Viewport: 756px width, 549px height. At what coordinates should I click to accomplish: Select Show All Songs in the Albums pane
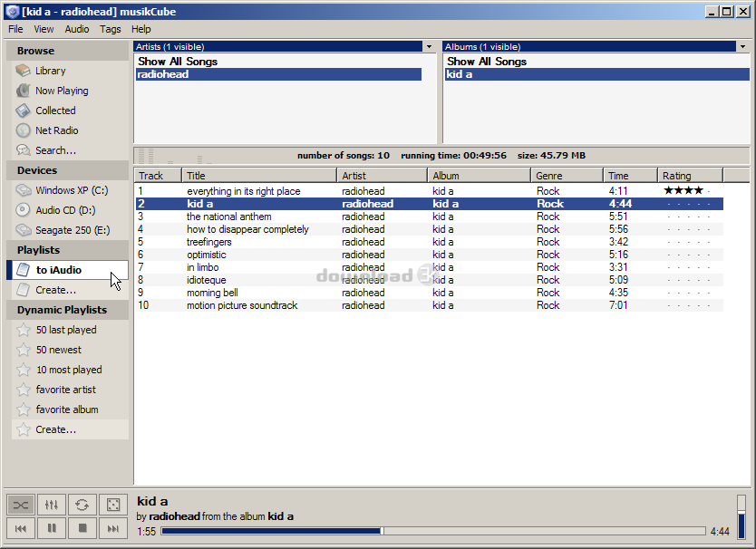point(487,62)
